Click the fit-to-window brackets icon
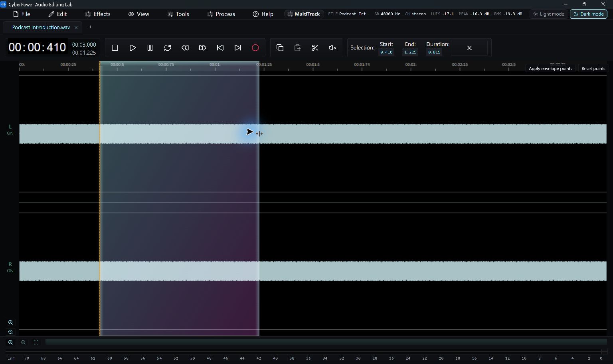This screenshot has height=364, width=613. 36,342
